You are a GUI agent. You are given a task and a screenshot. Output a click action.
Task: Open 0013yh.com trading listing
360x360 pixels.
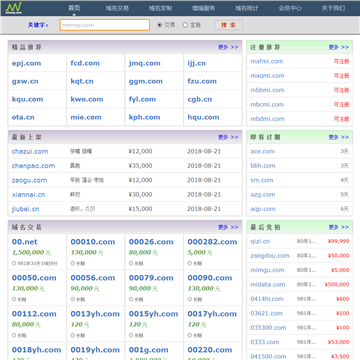[x=95, y=314]
